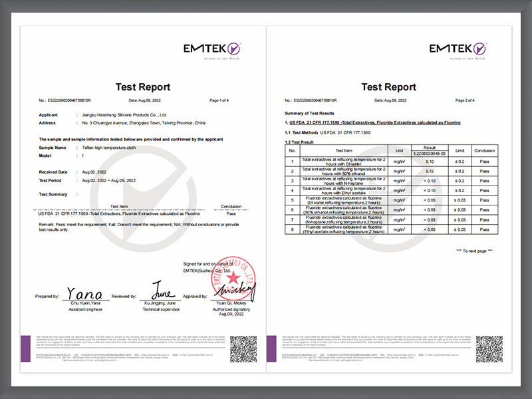Click the 'Received Date' label
The height and width of the screenshot is (399, 532).
(53, 172)
